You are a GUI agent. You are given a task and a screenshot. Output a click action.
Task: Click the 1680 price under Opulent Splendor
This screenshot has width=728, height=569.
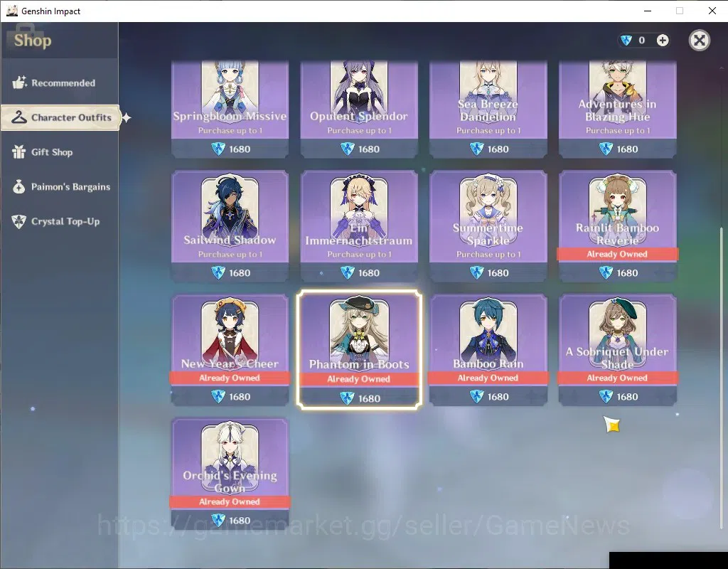369,149
